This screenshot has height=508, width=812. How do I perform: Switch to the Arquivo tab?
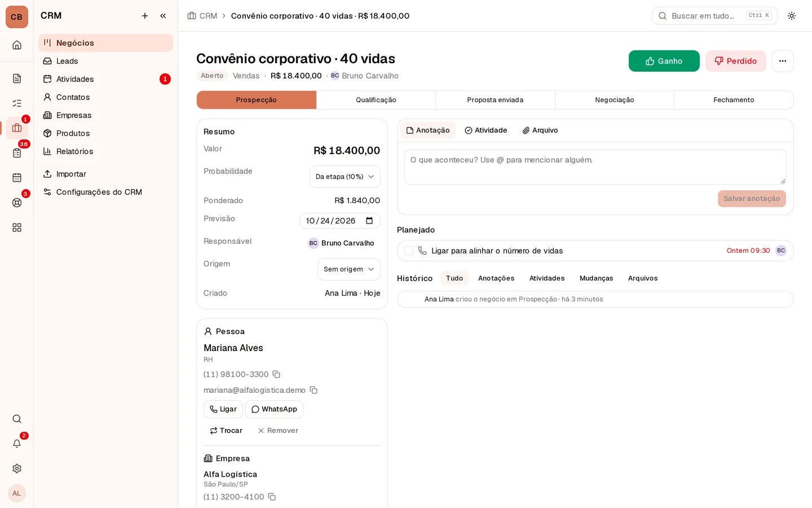540,130
